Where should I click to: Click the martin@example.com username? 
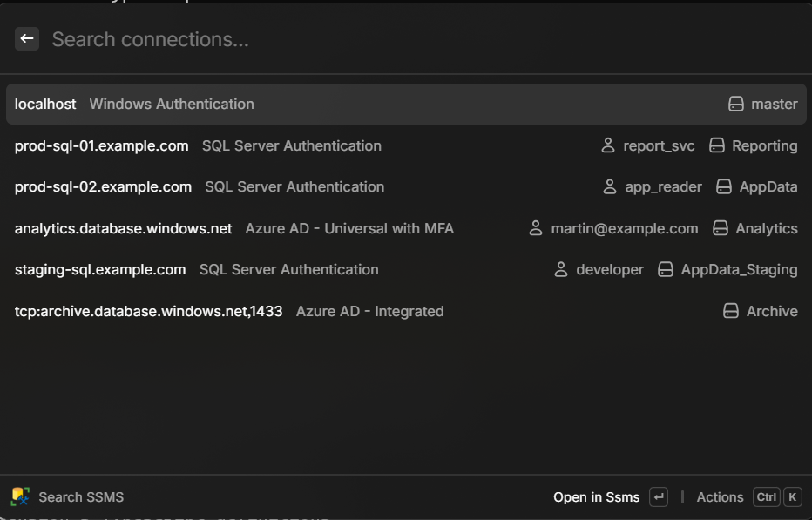point(625,228)
